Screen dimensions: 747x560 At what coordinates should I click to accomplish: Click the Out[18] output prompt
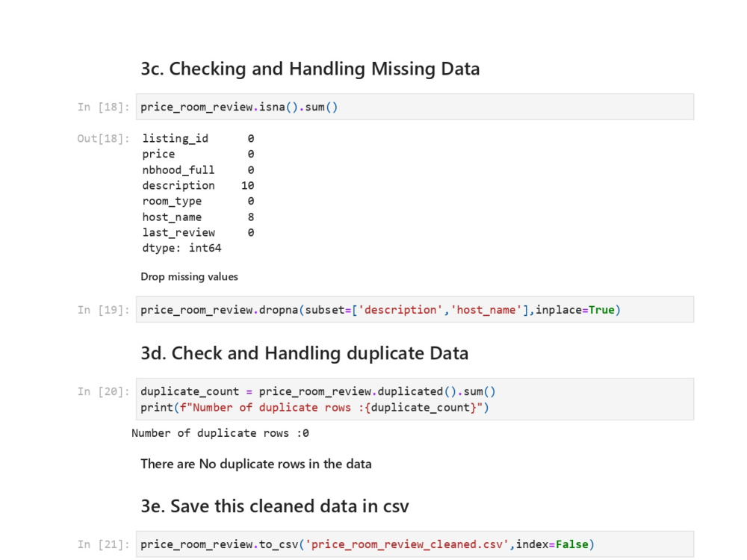tap(103, 139)
